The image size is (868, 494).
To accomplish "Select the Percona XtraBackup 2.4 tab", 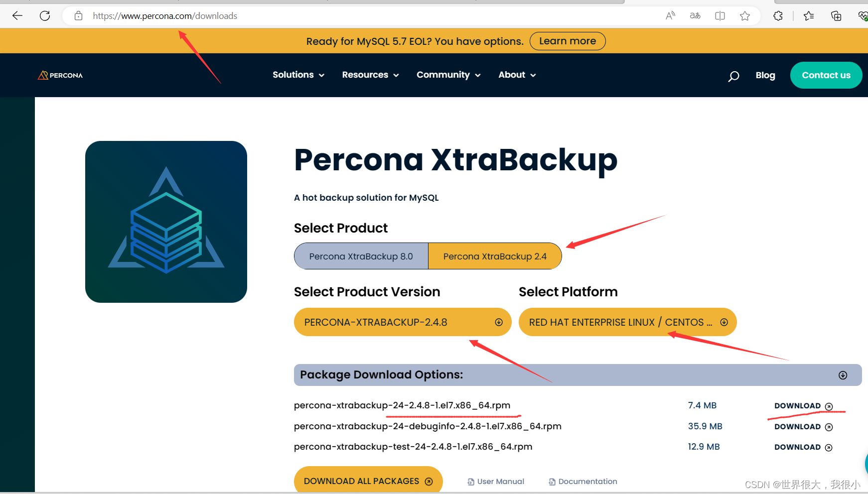I will (x=495, y=256).
